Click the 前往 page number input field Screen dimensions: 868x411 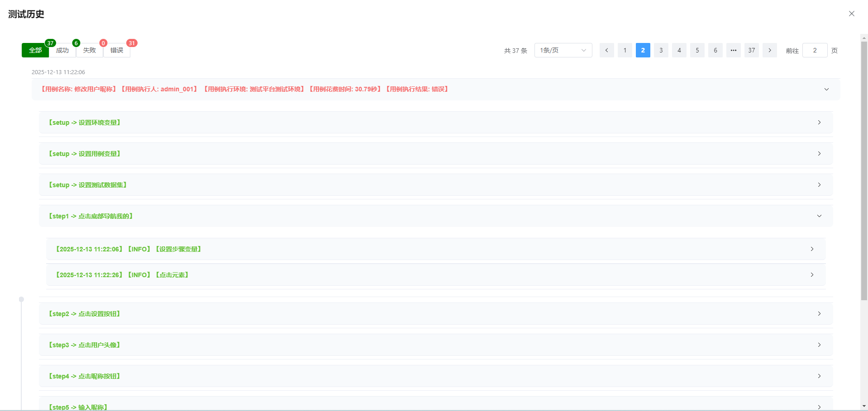click(815, 50)
